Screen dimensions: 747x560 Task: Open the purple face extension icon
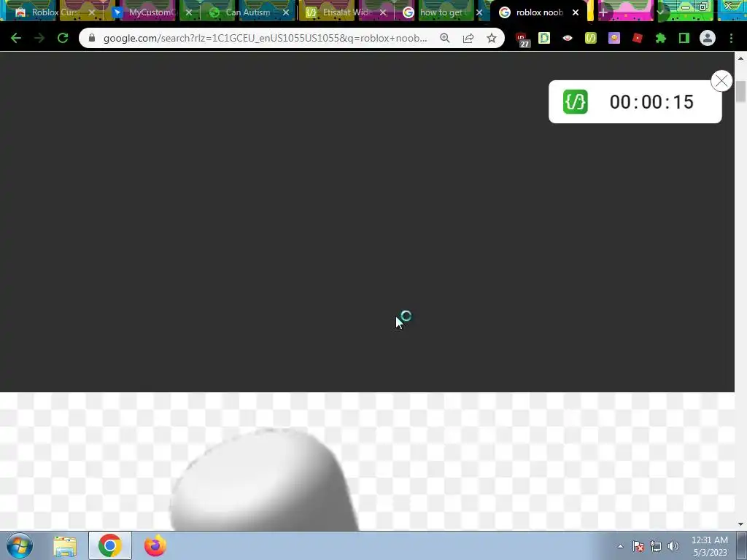(x=614, y=38)
